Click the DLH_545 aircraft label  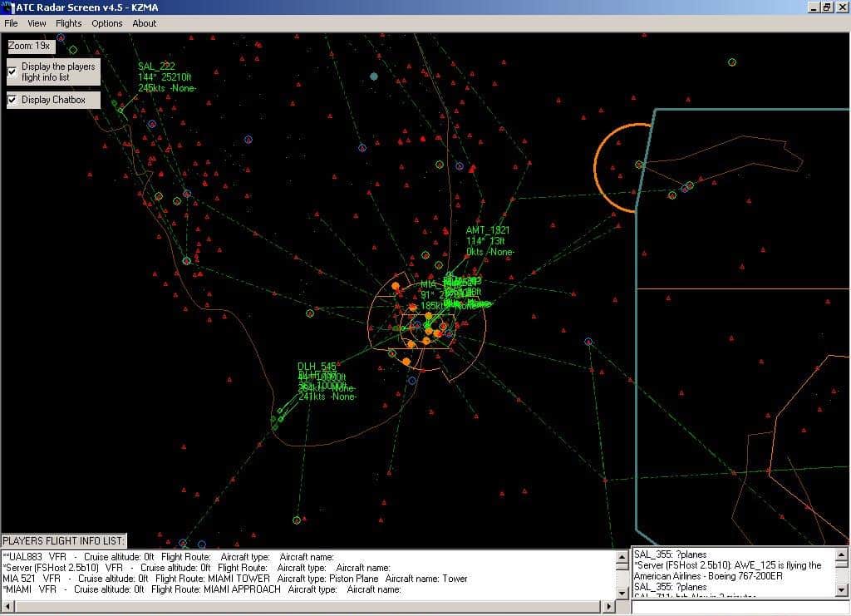317,367
